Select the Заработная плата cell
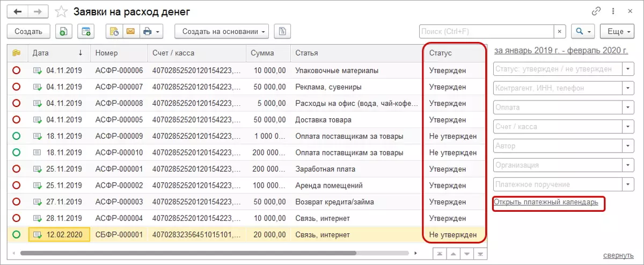Image resolution: width=644 pixels, height=265 pixels. 356,169
